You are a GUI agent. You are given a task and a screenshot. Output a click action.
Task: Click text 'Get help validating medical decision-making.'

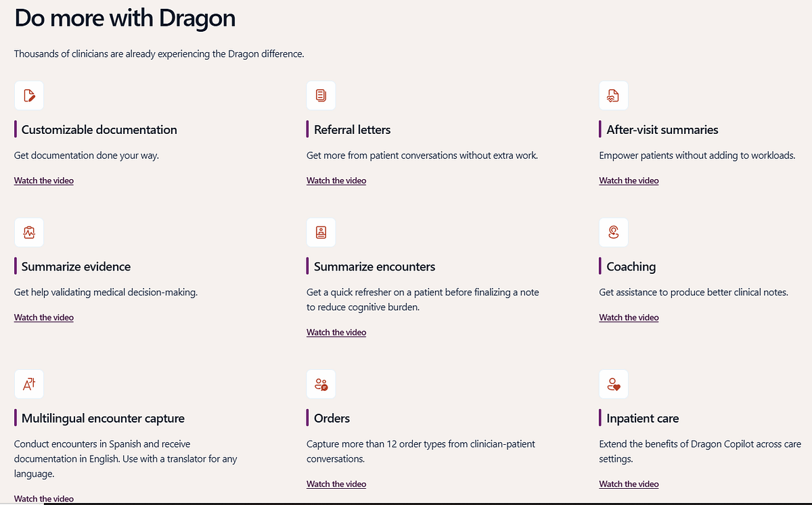click(106, 293)
